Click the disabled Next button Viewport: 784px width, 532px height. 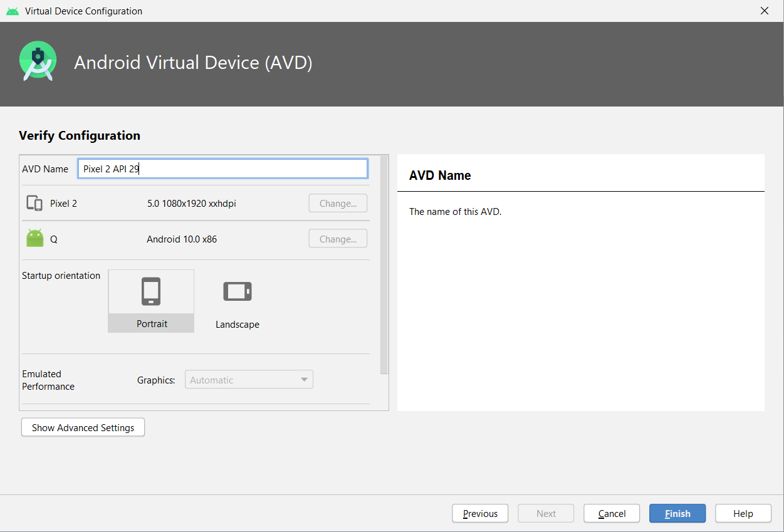[546, 513]
